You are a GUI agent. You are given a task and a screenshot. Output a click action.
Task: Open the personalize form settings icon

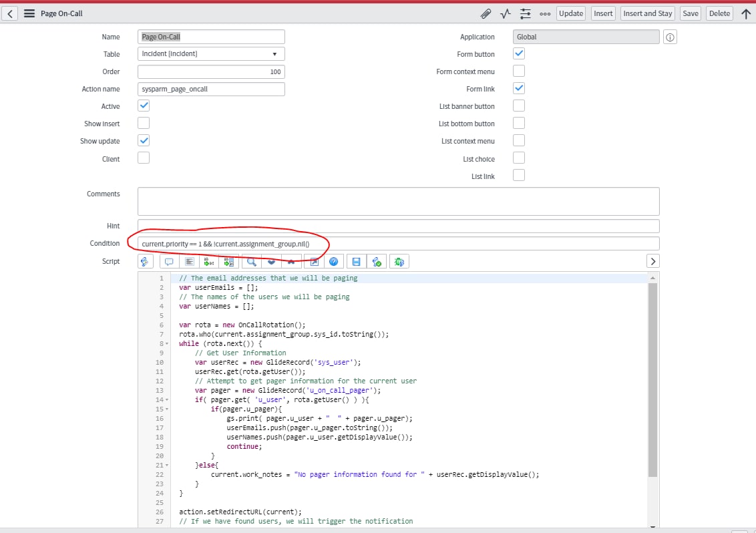click(525, 13)
